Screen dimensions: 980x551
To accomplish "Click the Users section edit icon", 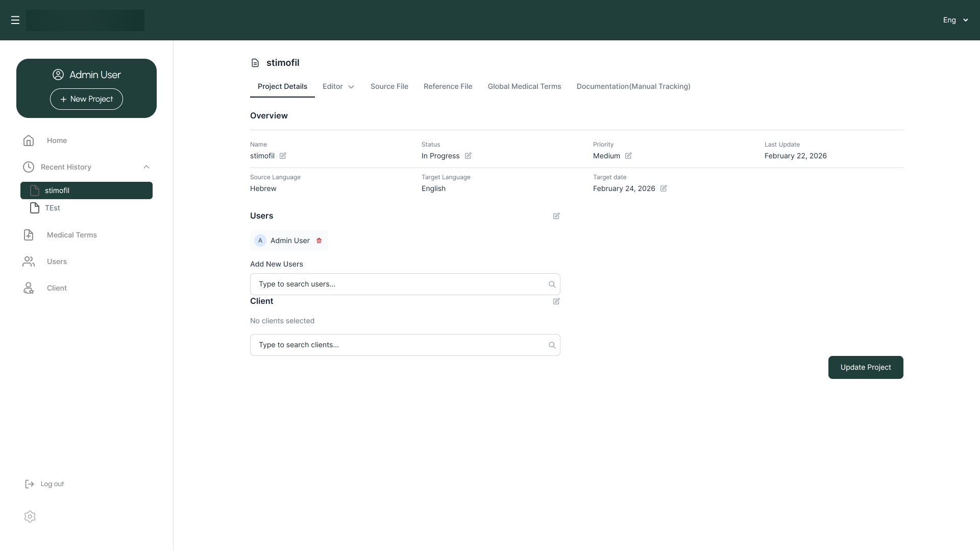I will 556,216.
